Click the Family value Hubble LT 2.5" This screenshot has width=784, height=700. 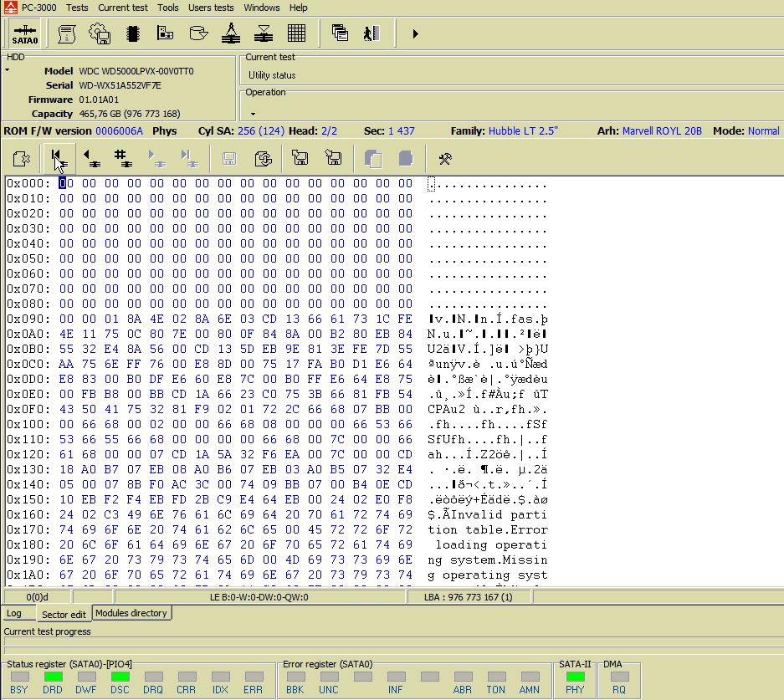(523, 131)
